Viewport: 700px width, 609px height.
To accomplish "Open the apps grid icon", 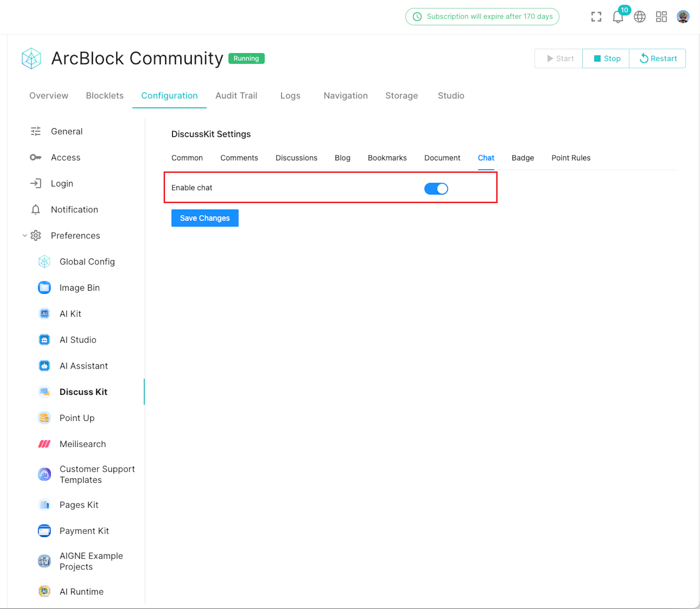I will [x=661, y=17].
